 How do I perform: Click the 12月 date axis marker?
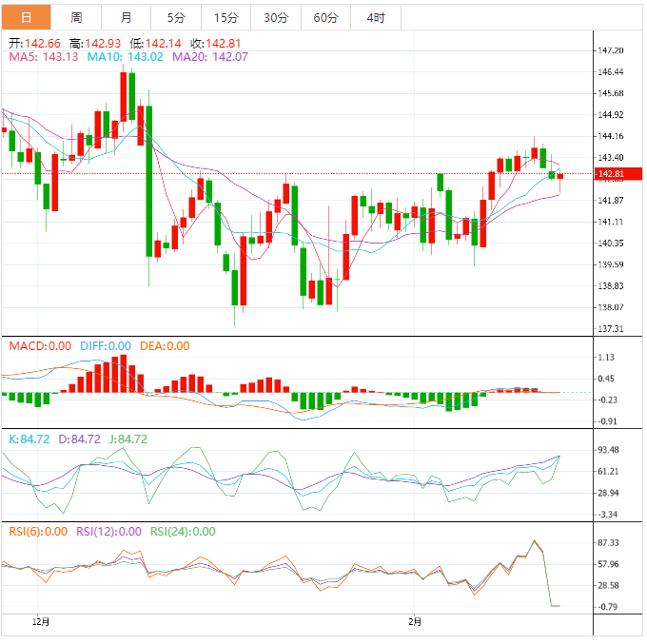[40, 622]
